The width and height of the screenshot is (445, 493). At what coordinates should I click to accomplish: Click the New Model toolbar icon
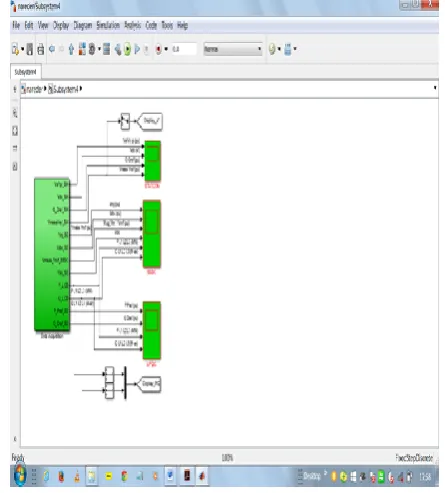point(15,49)
